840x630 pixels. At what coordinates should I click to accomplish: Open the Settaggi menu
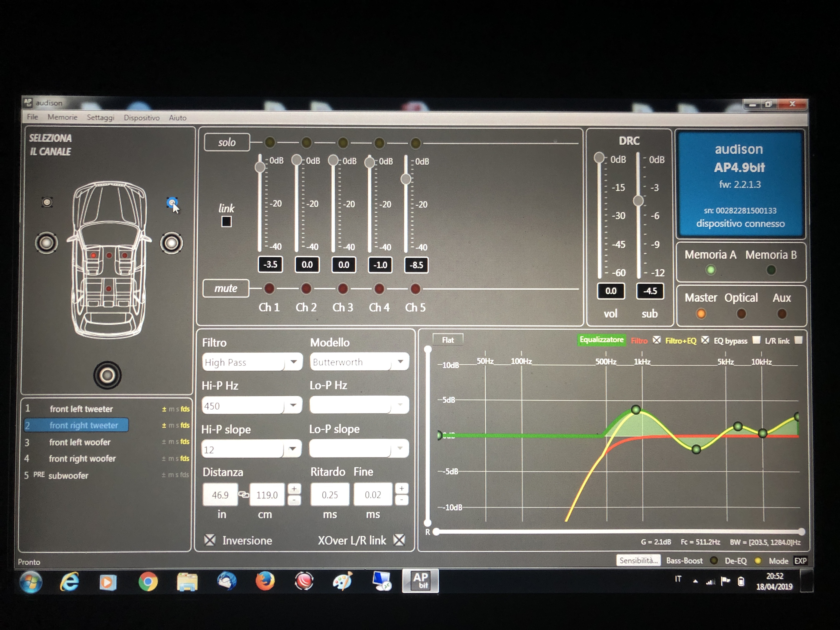(101, 118)
